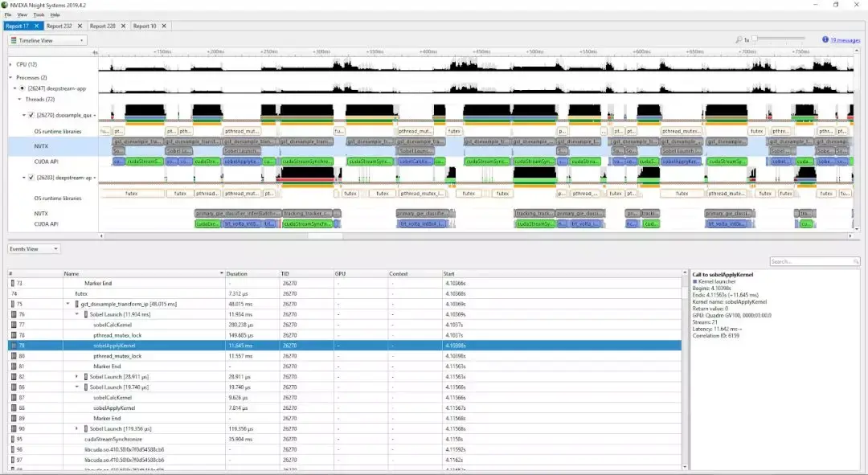Click the magnifier zoom icon near the zoom slider

coord(739,39)
